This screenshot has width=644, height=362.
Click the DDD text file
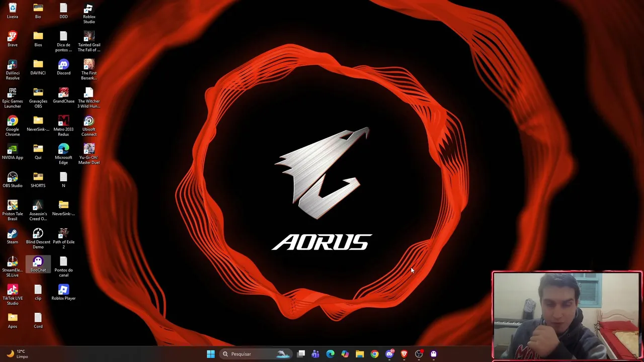pos(63,11)
